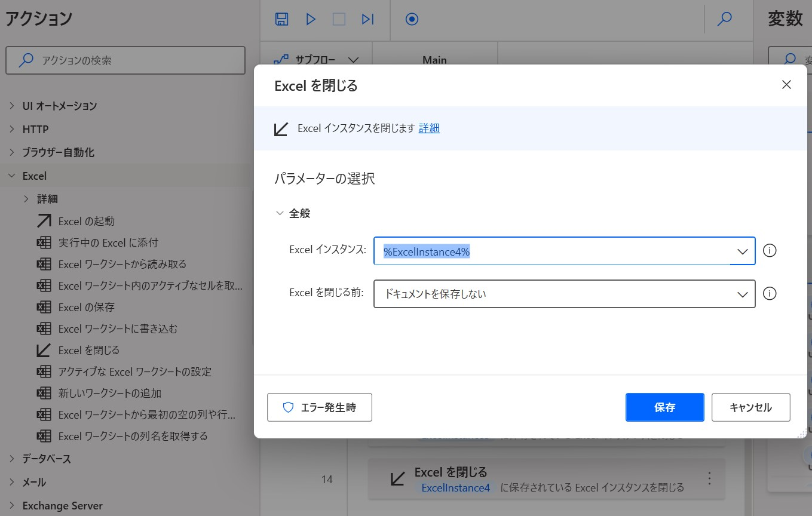812x516 pixels.
Task: Stop flow execution with the stop icon
Action: 339,19
